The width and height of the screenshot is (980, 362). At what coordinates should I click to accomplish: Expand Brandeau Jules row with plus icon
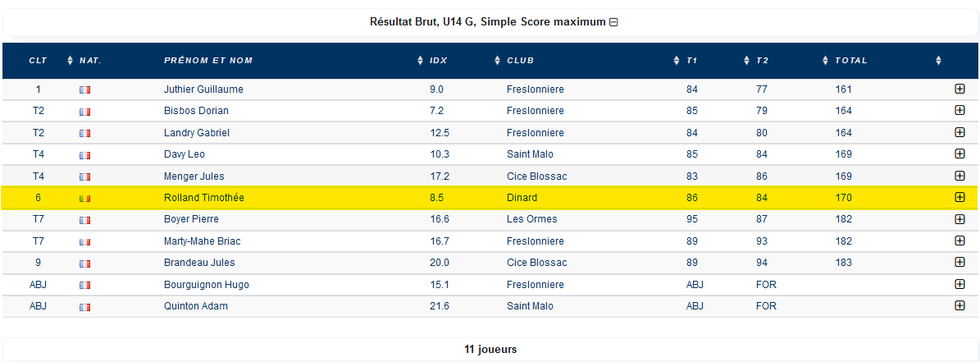(959, 263)
